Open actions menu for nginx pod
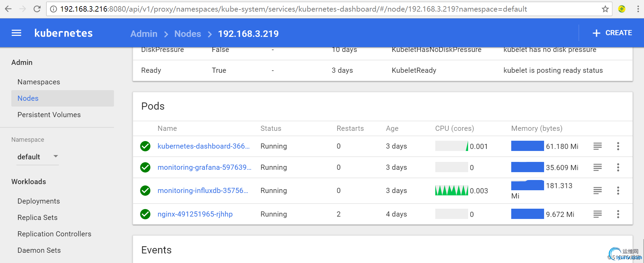Image resolution: width=644 pixels, height=263 pixels. point(618,214)
